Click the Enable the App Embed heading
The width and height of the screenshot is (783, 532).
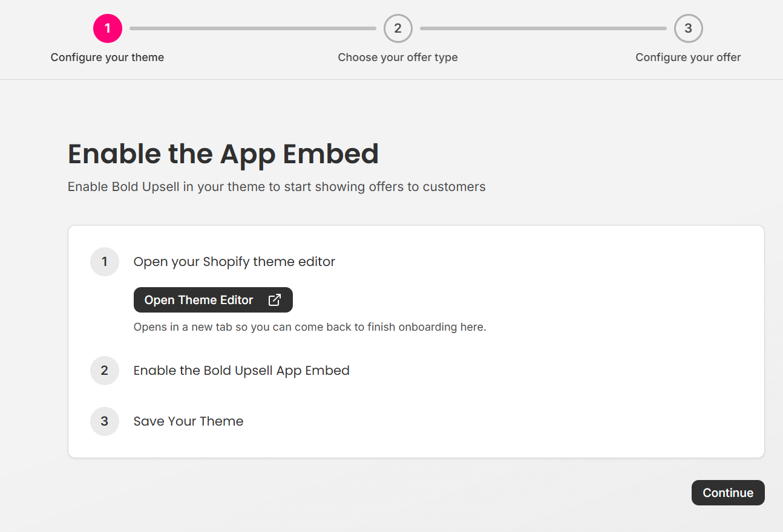(223, 154)
